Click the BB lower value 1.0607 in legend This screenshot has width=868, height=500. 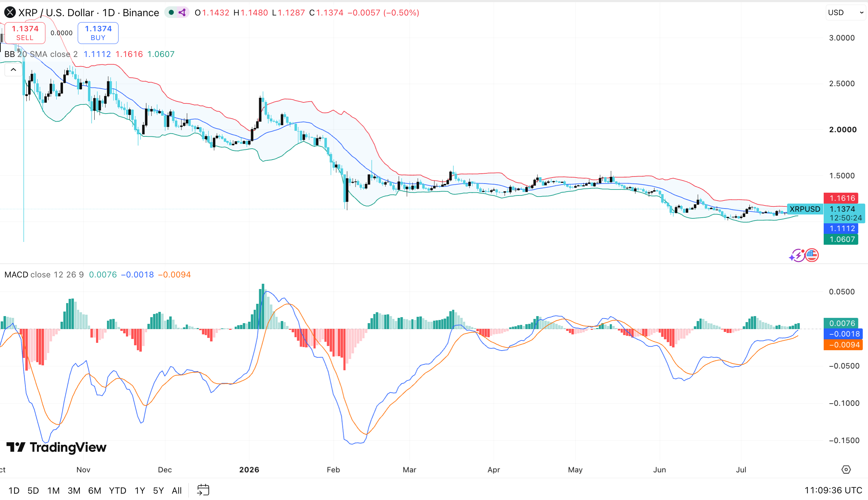(x=161, y=54)
